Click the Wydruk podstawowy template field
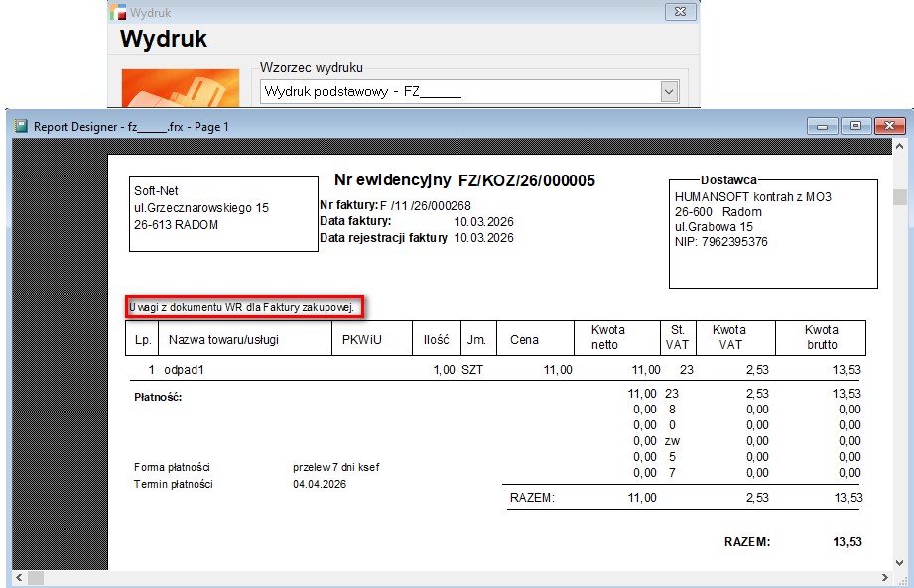 click(x=458, y=92)
